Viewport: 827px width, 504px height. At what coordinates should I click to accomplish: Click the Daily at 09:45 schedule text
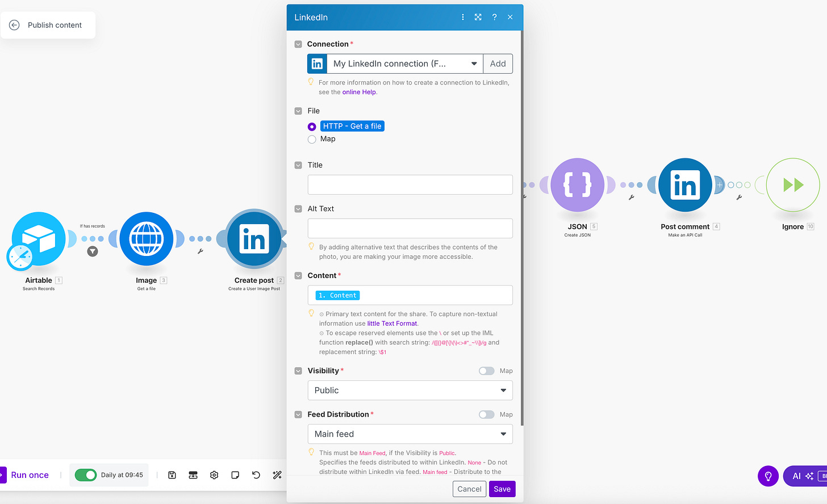coord(122,475)
